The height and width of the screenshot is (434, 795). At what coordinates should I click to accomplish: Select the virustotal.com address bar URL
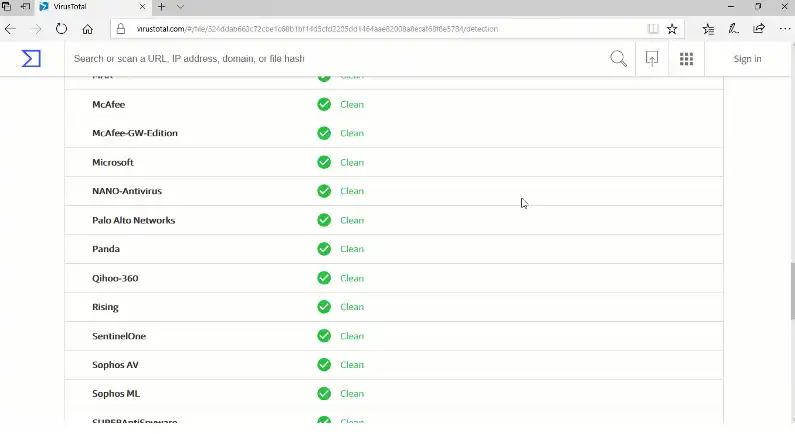click(317, 29)
